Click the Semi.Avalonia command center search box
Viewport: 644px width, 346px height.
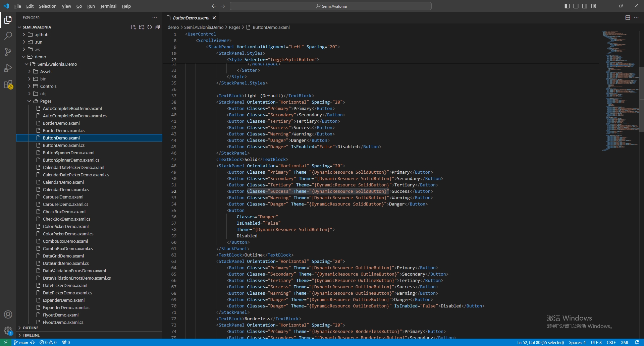(x=331, y=6)
